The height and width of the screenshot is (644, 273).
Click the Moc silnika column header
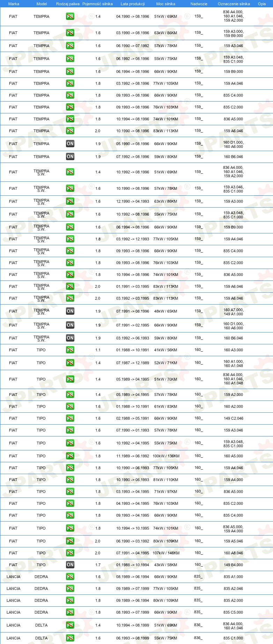(166, 4)
